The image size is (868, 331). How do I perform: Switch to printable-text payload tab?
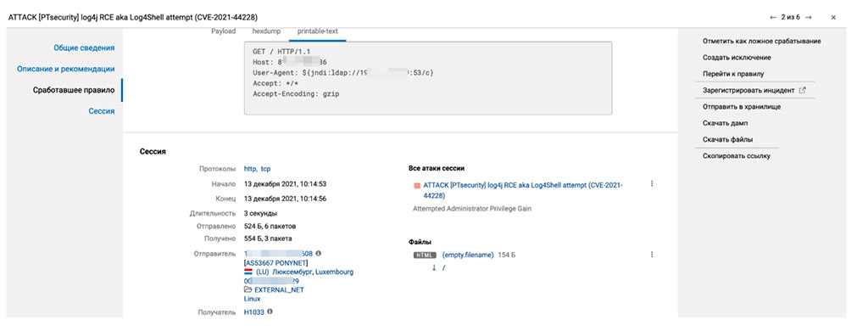click(x=318, y=31)
